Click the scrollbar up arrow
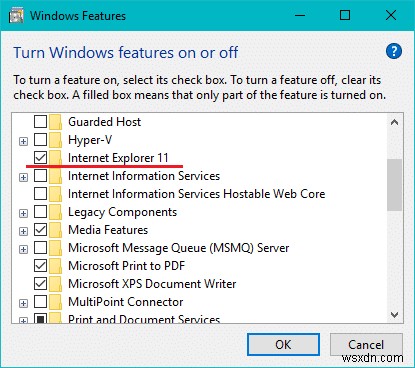415x368 pixels. click(395, 122)
